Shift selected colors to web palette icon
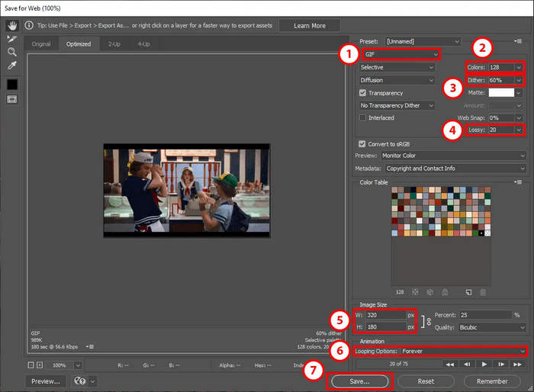 (x=429, y=292)
